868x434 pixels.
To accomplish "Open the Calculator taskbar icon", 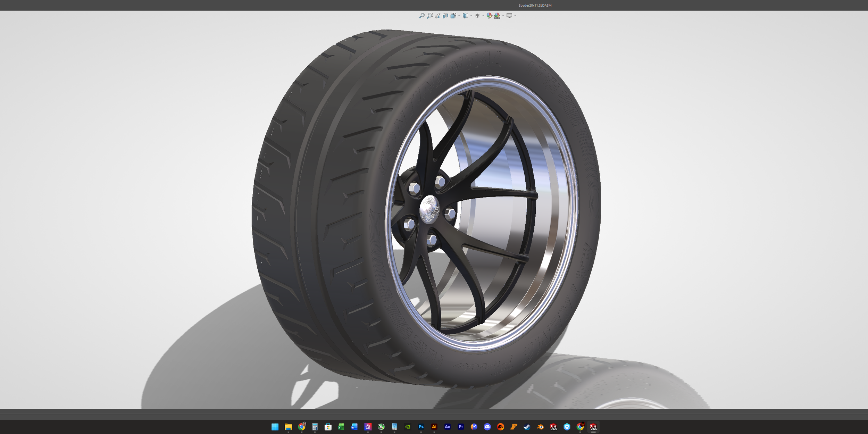I will [x=315, y=427].
